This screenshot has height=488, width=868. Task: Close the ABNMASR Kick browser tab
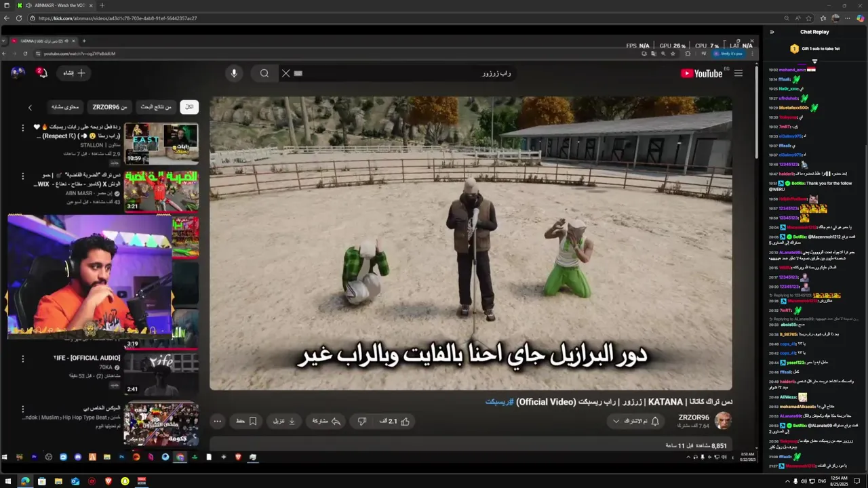[x=91, y=5]
